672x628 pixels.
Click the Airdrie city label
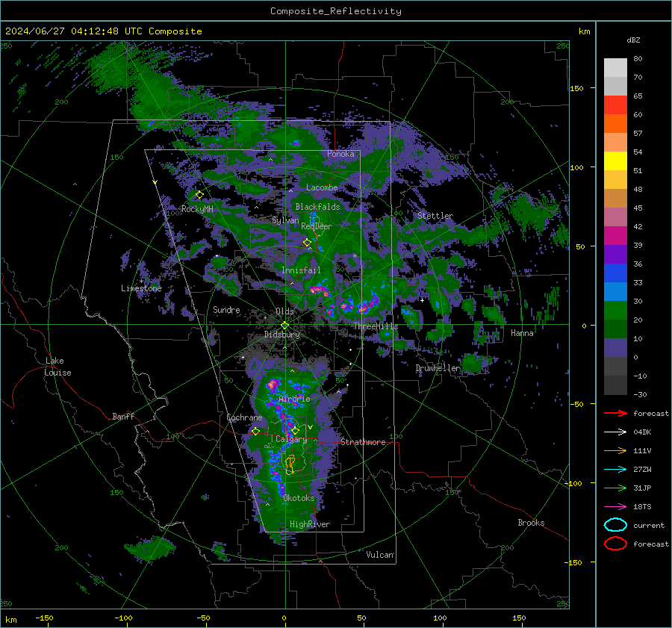click(294, 399)
